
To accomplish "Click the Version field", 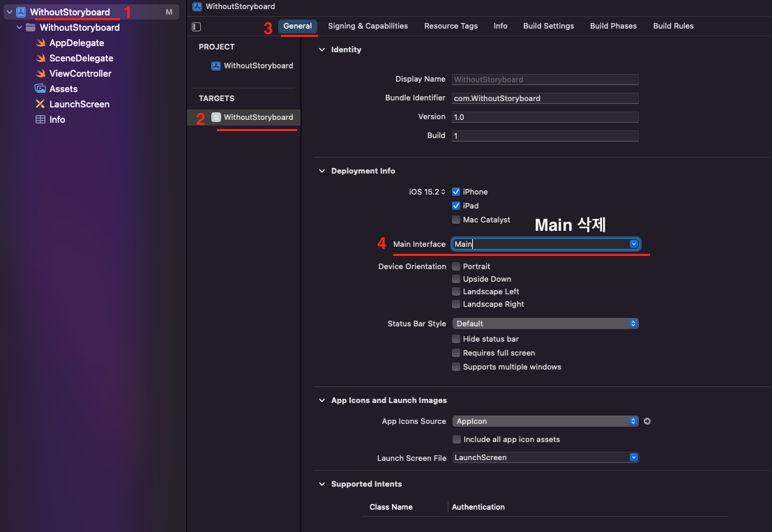I will [545, 116].
